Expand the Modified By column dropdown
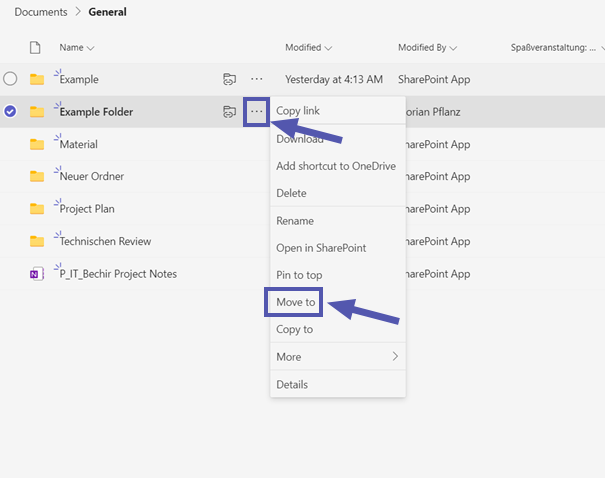This screenshot has width=605, height=478. 453,48
